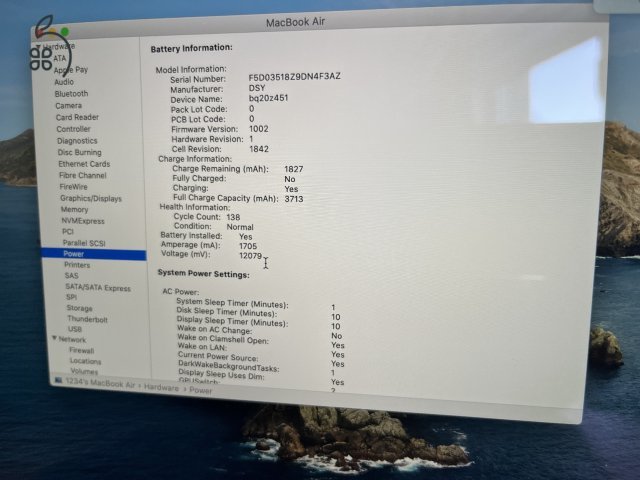Click Hardware in the path bar
Viewport: 640px width, 480px height.
(x=161, y=388)
